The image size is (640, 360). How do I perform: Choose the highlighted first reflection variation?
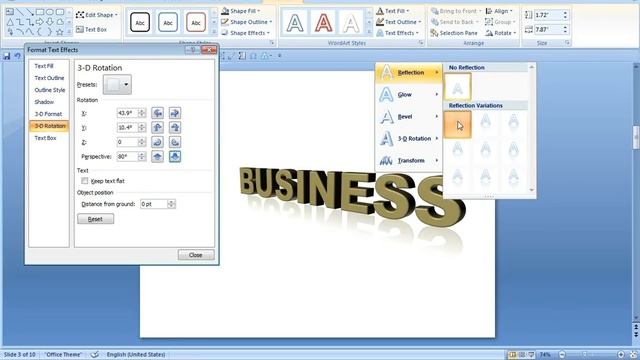pos(458,124)
